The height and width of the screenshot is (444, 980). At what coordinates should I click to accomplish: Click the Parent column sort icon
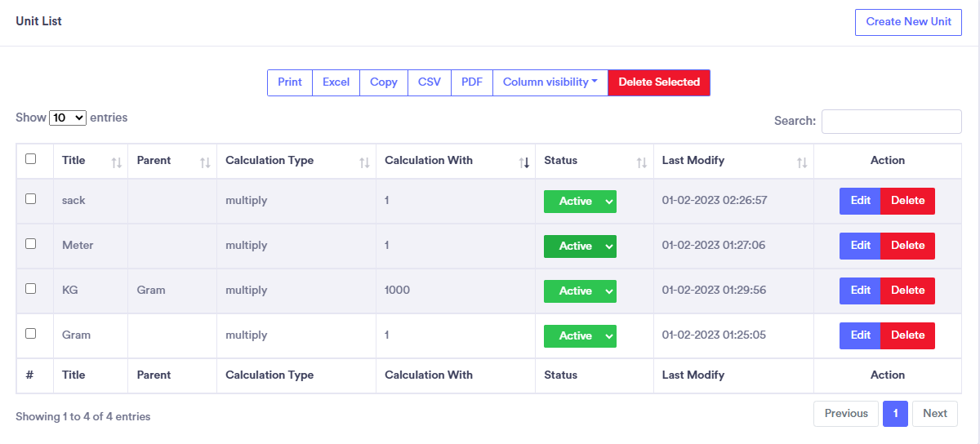pos(205,163)
